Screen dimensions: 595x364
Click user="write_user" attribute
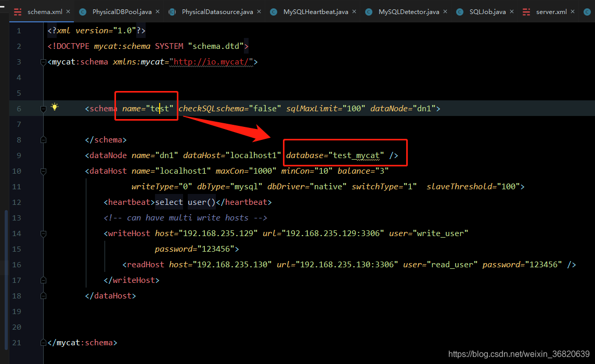[429, 233]
